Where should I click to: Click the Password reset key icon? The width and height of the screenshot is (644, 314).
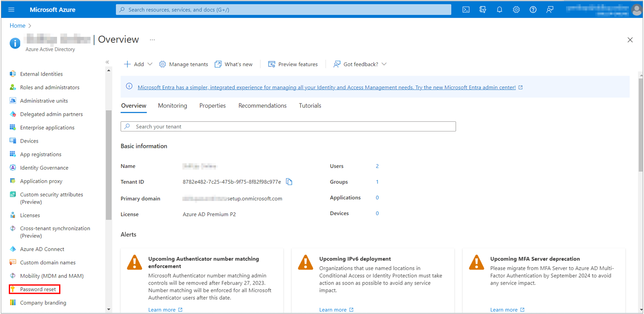(13, 289)
